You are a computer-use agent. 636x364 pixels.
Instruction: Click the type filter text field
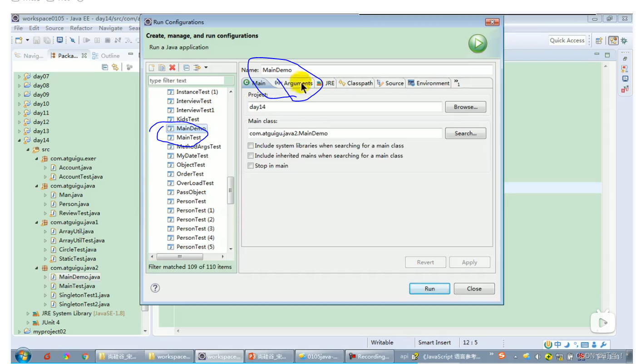click(191, 80)
